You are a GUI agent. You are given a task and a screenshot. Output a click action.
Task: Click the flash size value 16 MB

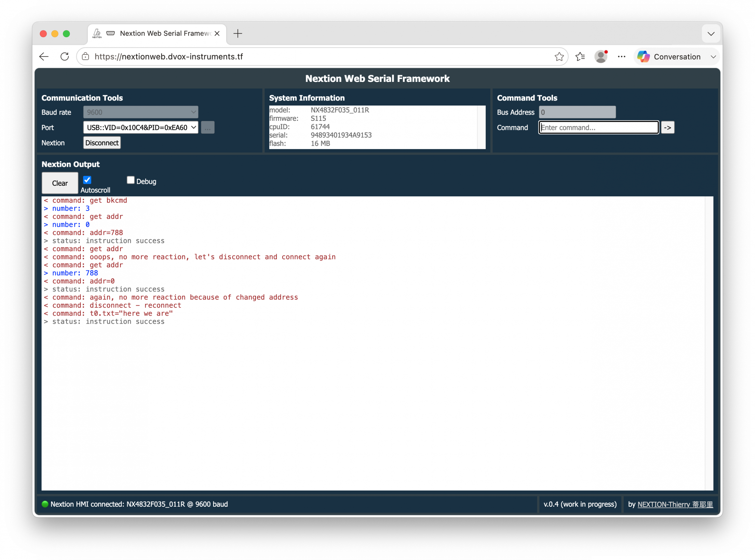(320, 144)
